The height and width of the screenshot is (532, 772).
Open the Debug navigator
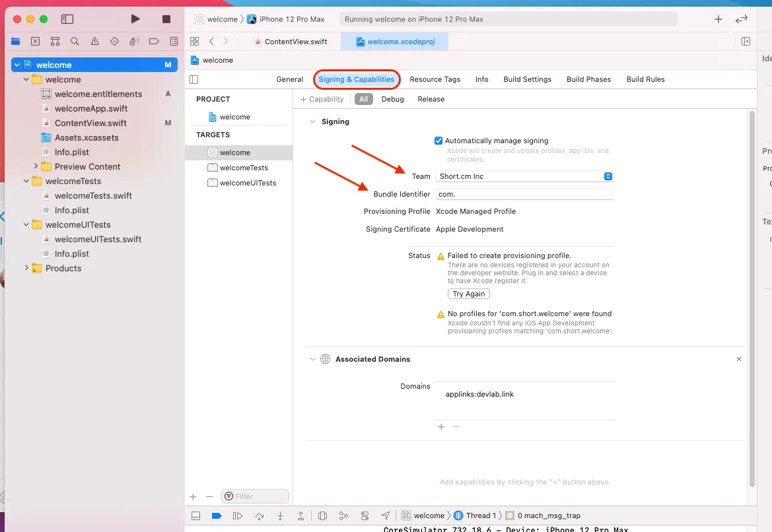pos(134,42)
